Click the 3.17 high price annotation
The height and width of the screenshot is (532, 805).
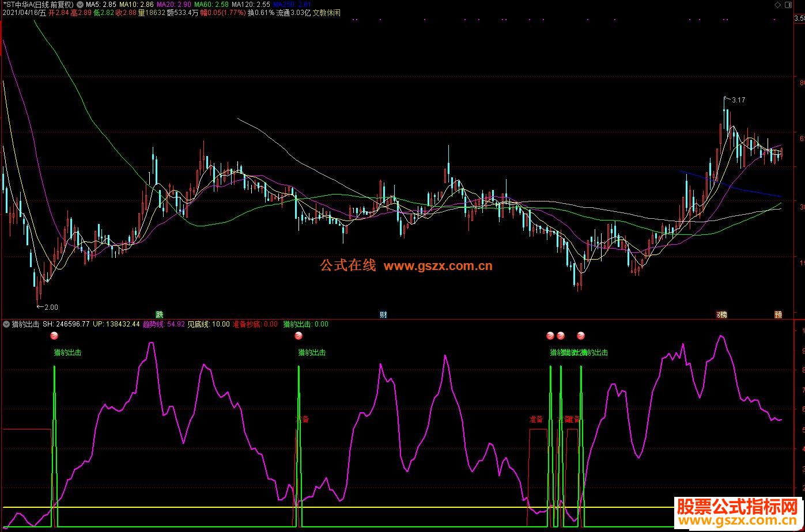coord(738,100)
